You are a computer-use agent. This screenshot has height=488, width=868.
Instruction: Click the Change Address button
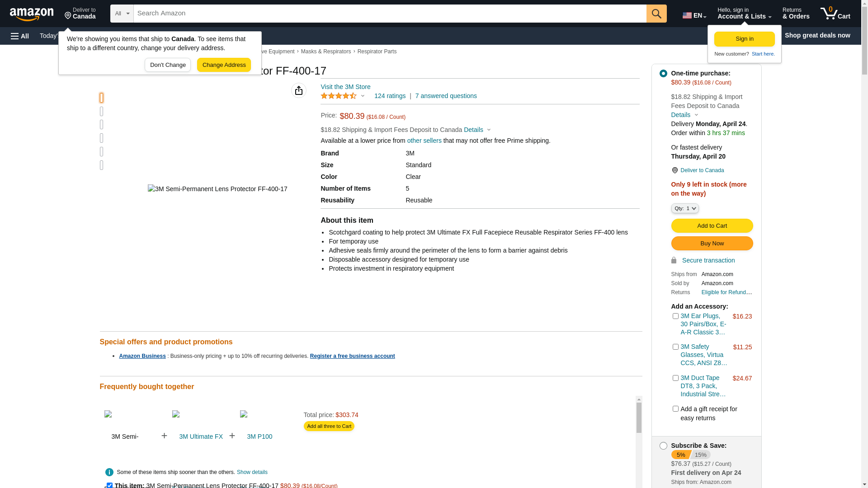[224, 65]
